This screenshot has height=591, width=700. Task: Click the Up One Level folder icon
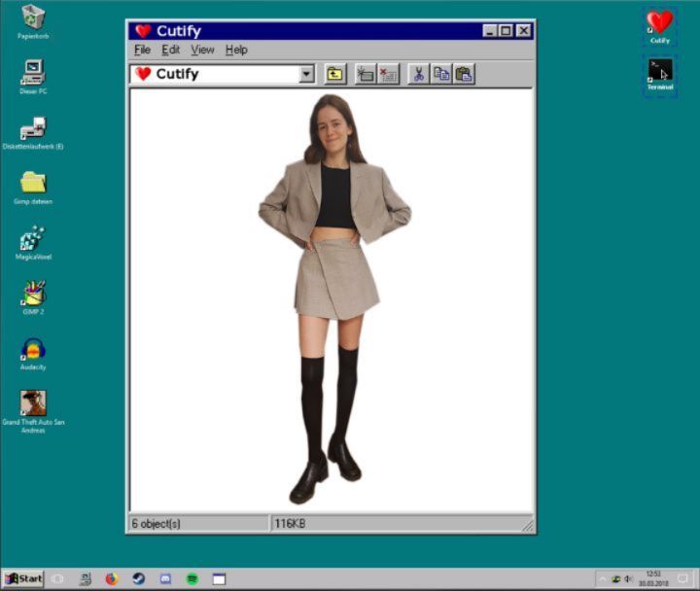click(x=334, y=74)
